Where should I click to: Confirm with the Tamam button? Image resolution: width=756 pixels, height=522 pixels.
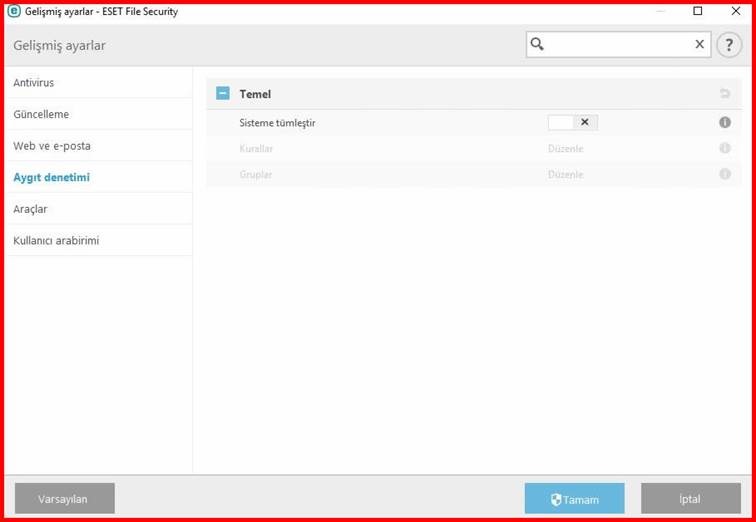click(x=574, y=498)
